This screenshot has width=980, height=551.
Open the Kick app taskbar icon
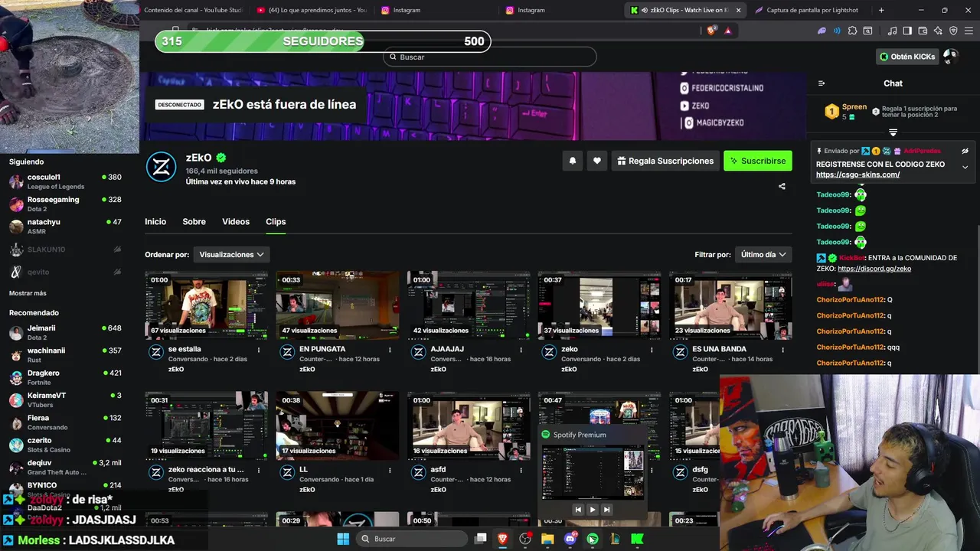[x=637, y=539]
